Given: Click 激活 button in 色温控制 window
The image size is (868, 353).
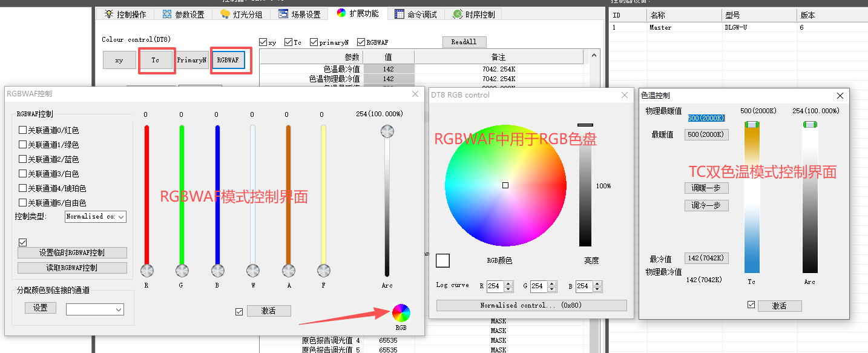Looking at the screenshot, I should (x=780, y=306).
